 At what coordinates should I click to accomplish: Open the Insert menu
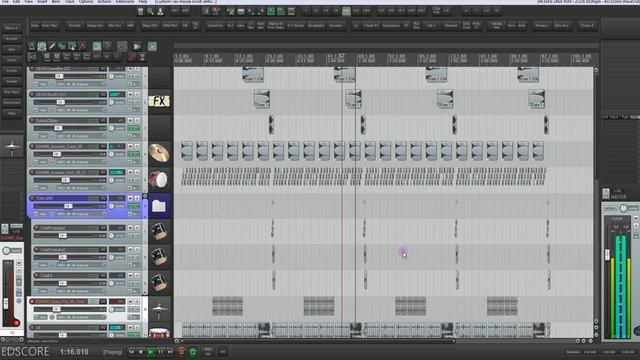pos(42,2)
